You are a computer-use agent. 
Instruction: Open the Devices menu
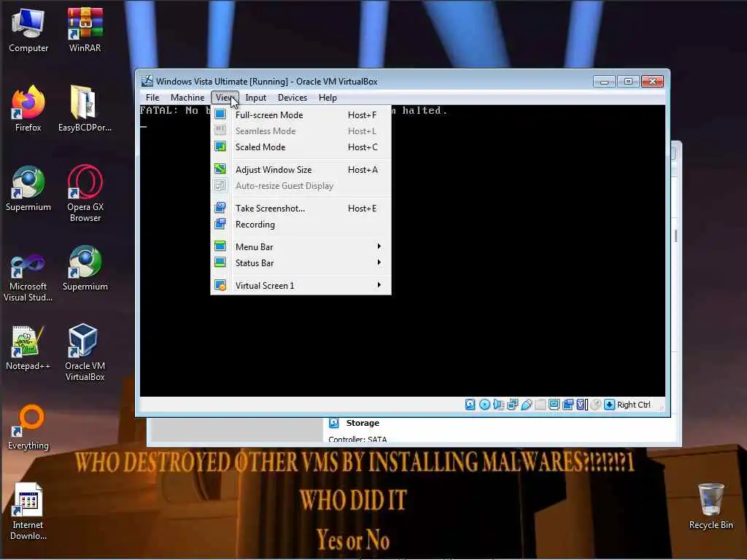[292, 98]
